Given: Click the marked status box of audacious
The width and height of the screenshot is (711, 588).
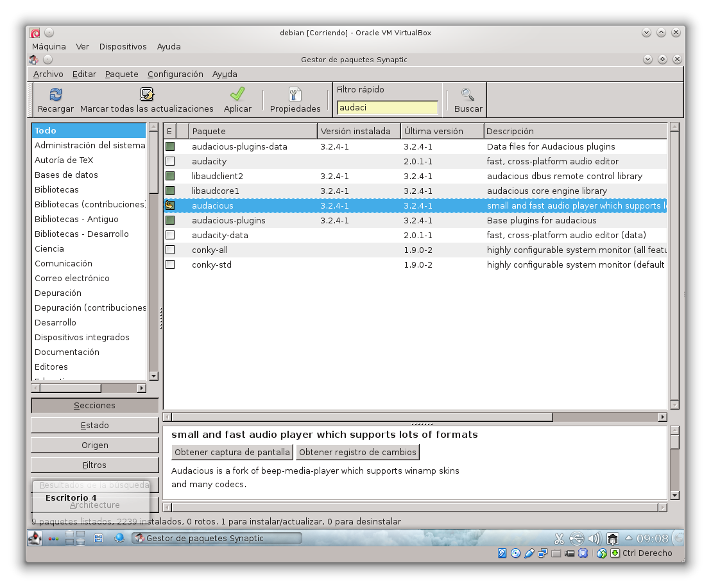Looking at the screenshot, I should click(x=170, y=205).
